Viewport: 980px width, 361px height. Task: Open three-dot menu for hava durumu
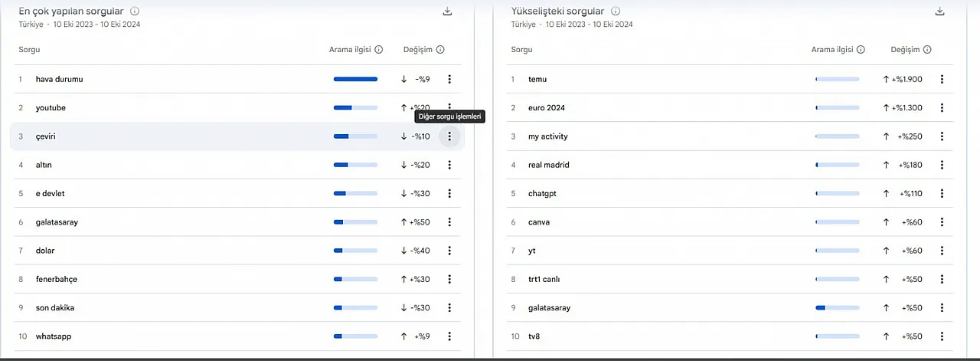(449, 79)
